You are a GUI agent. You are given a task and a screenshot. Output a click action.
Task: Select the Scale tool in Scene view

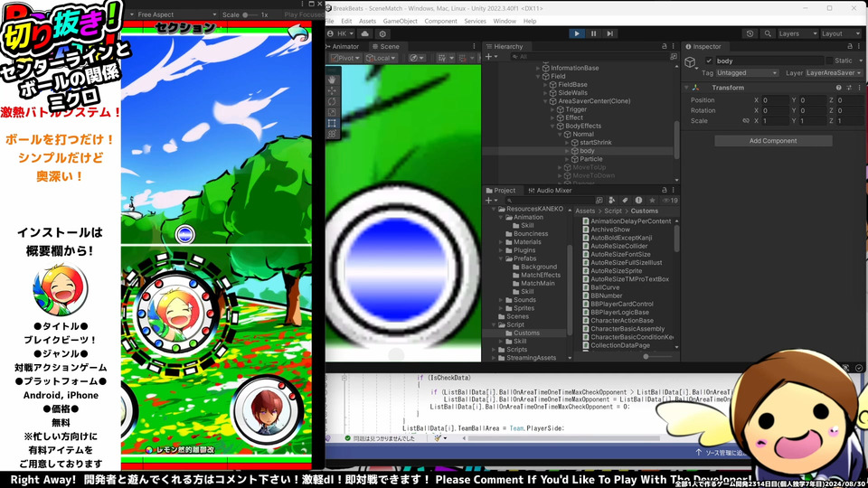pos(332,112)
